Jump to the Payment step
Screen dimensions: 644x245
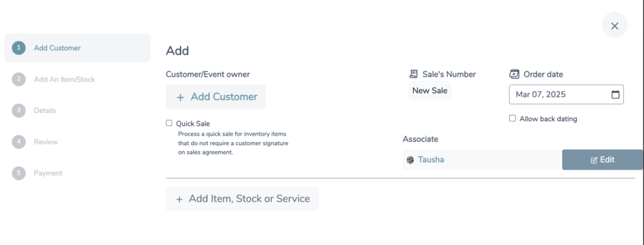(48, 173)
